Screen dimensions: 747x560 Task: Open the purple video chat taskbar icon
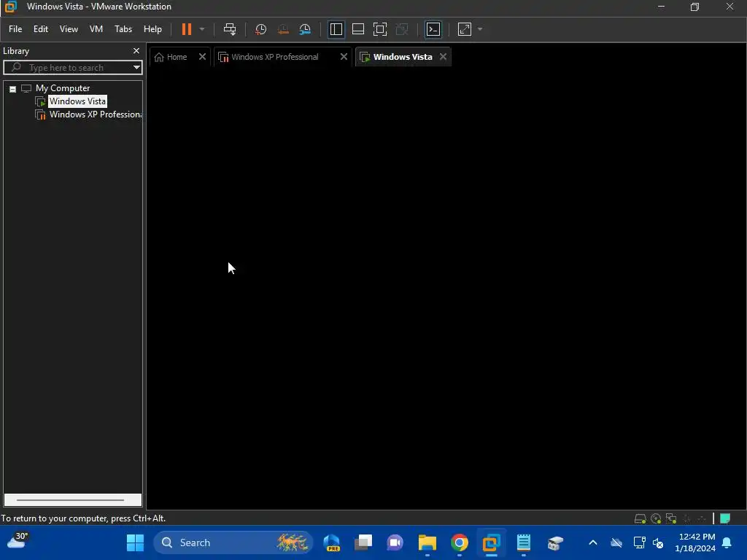click(x=395, y=542)
